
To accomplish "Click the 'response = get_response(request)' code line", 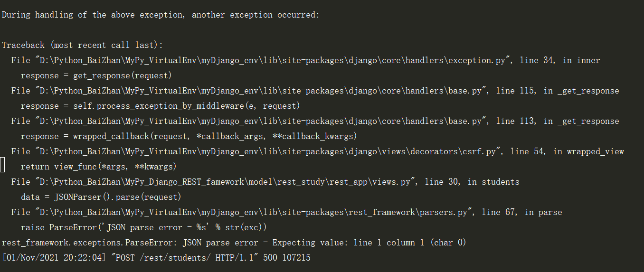I will click(96, 76).
